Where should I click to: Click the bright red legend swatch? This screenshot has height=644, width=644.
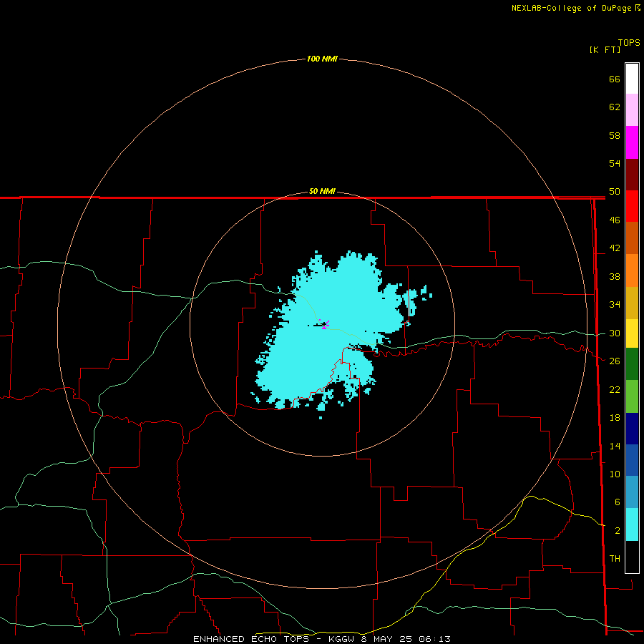click(632, 206)
